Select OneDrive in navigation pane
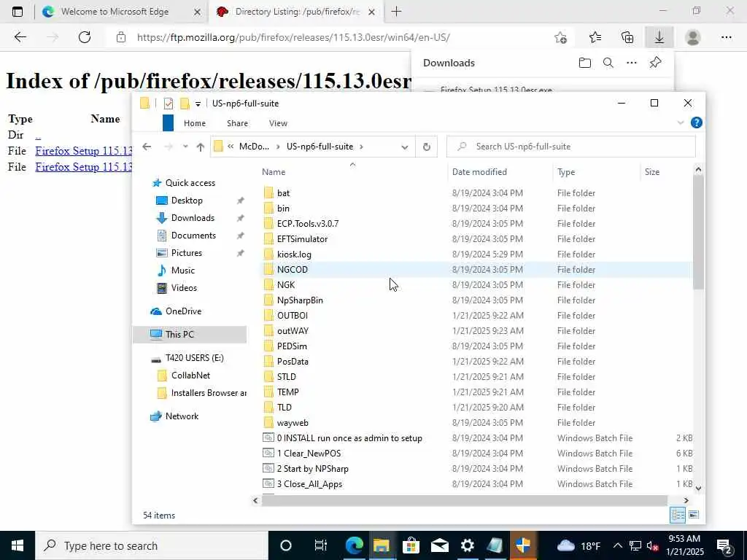Viewport: 747px width, 560px height. pyautogui.click(x=183, y=311)
